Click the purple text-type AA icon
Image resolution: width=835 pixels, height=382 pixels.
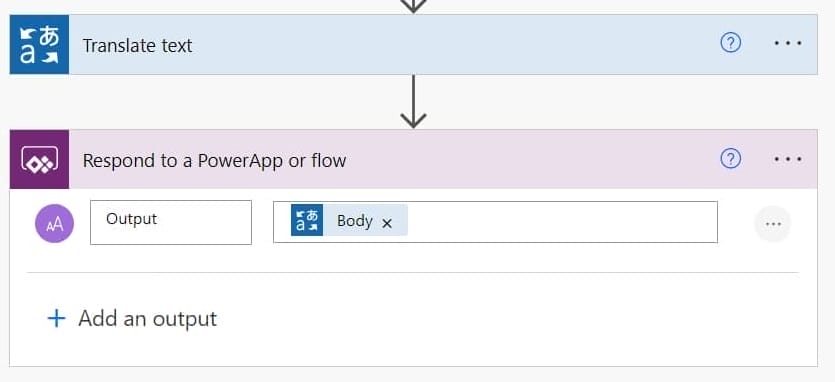pyautogui.click(x=54, y=223)
